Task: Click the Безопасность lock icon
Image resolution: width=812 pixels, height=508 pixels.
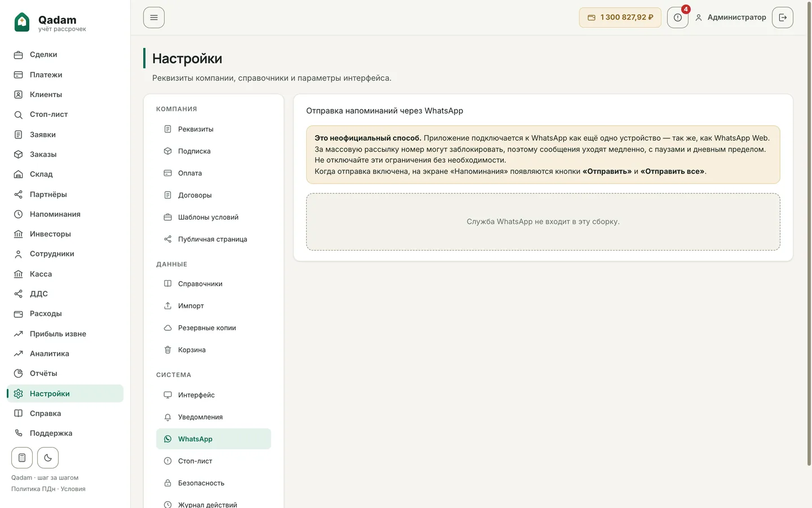Action: (x=167, y=483)
